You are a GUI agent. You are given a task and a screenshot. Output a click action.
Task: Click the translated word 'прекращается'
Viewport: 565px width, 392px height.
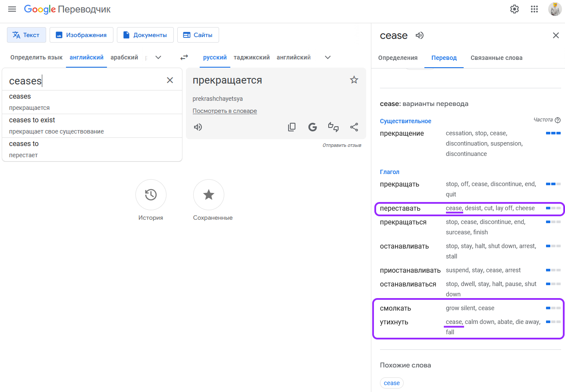click(227, 80)
